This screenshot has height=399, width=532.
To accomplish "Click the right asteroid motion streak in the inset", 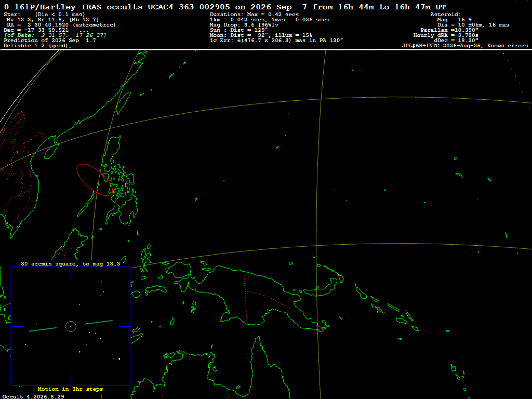I will [x=99, y=322].
